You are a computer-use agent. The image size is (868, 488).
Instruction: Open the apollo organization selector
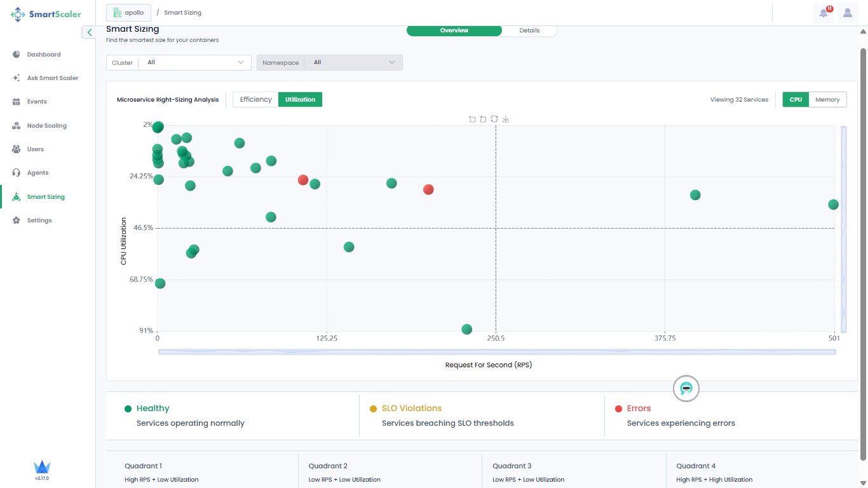coord(129,13)
